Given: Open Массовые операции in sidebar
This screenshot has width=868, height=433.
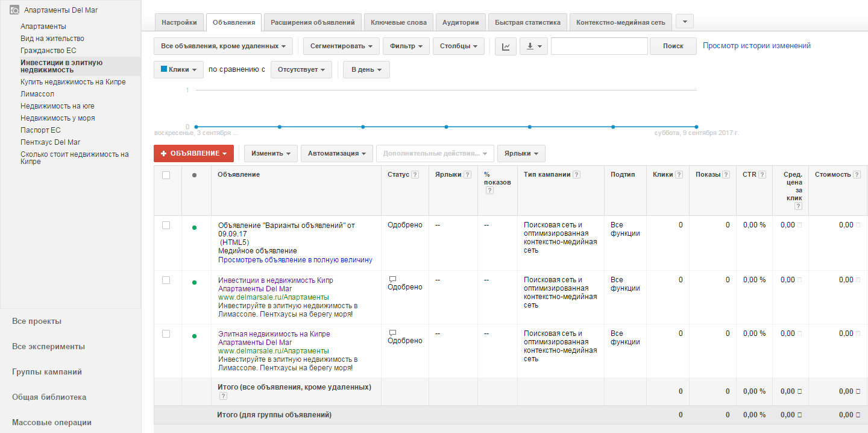Looking at the screenshot, I should [52, 423].
